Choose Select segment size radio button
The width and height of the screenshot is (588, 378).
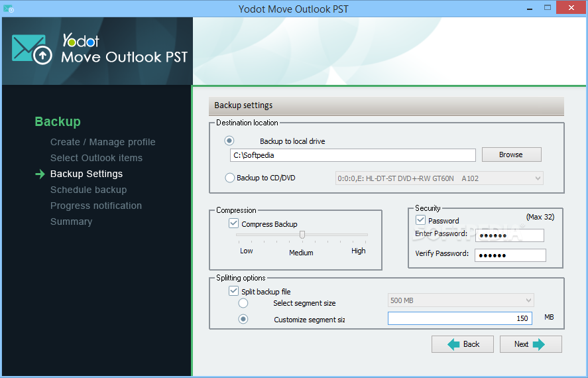[243, 302]
